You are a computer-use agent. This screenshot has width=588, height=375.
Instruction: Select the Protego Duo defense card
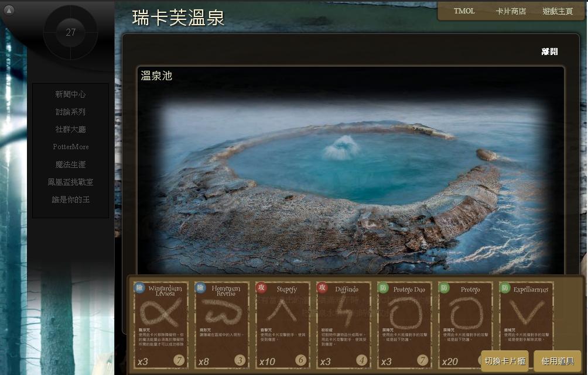(x=405, y=325)
